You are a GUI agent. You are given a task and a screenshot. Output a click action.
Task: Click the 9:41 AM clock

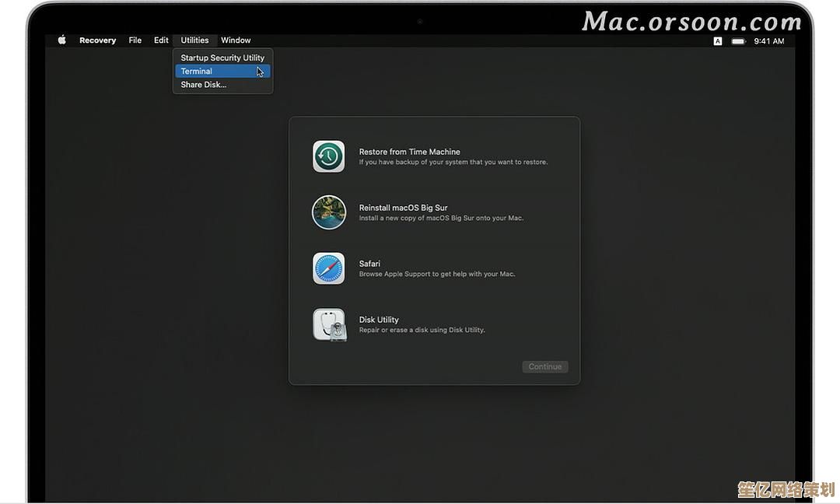click(x=768, y=40)
